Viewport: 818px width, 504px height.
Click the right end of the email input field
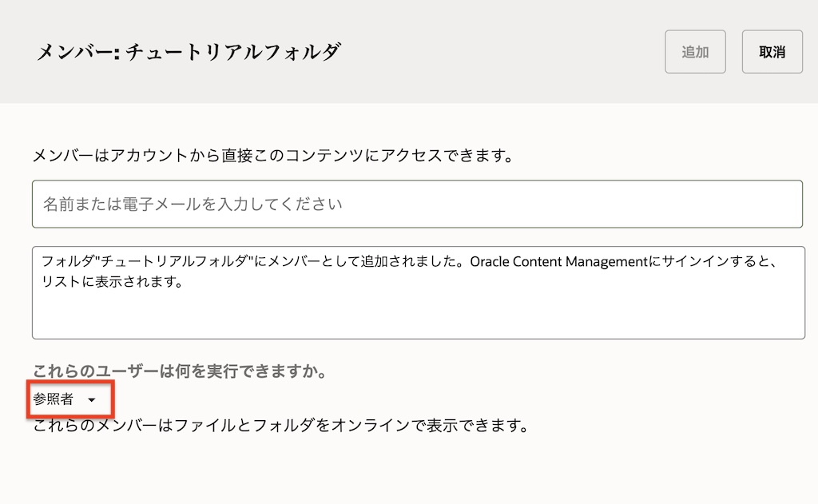[783, 204]
